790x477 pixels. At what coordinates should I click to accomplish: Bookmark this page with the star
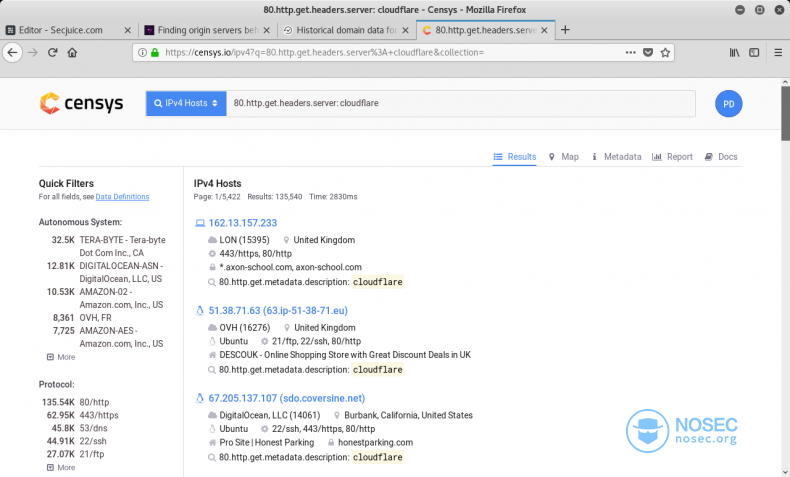pyautogui.click(x=665, y=52)
